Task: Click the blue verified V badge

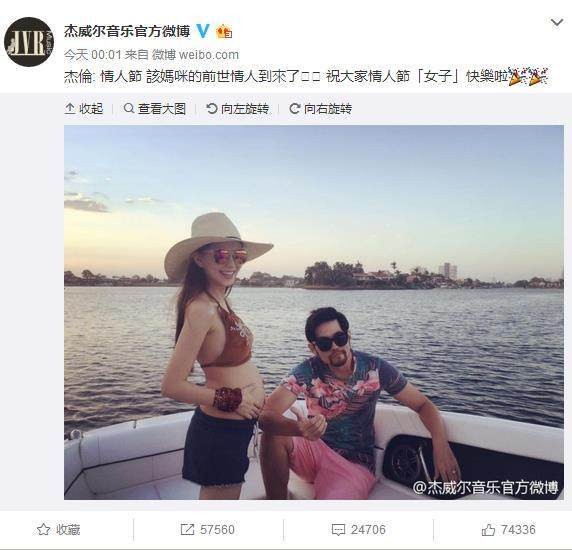Action: pyautogui.click(x=203, y=31)
